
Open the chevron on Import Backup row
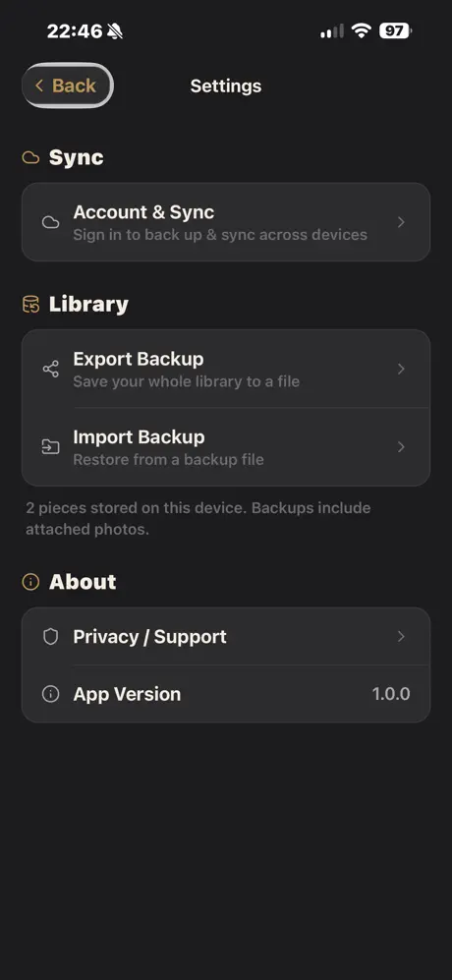pyautogui.click(x=401, y=447)
